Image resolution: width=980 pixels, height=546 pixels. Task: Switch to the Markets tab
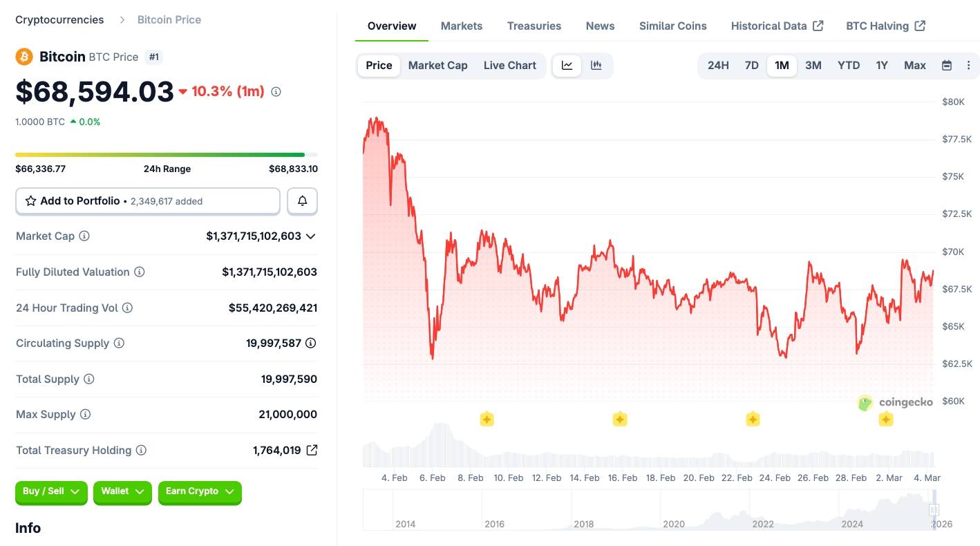tap(461, 26)
